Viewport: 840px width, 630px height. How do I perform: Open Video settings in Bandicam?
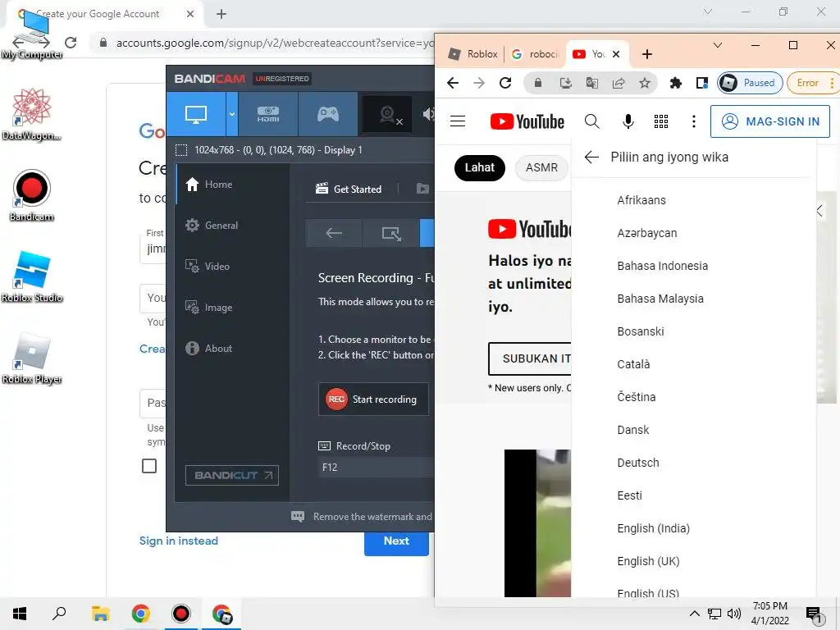pos(208,267)
